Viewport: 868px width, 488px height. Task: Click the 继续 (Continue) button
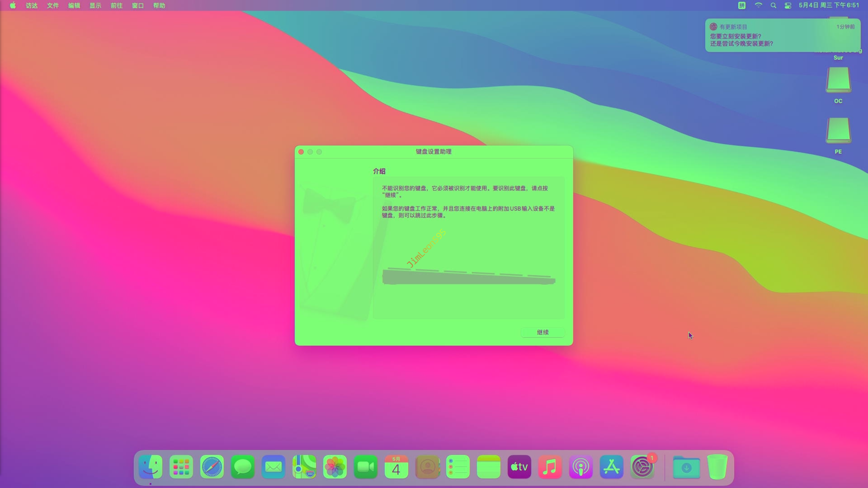(x=542, y=332)
